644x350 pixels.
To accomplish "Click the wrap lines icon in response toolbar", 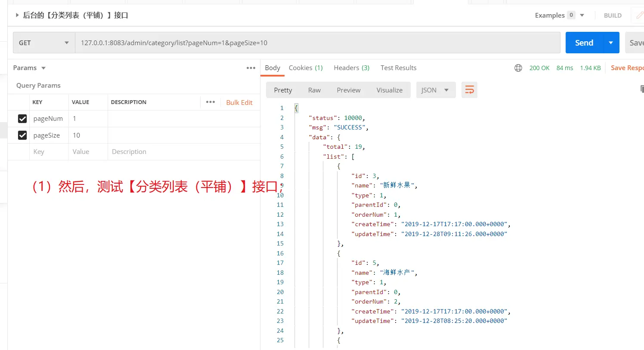I will coord(469,90).
